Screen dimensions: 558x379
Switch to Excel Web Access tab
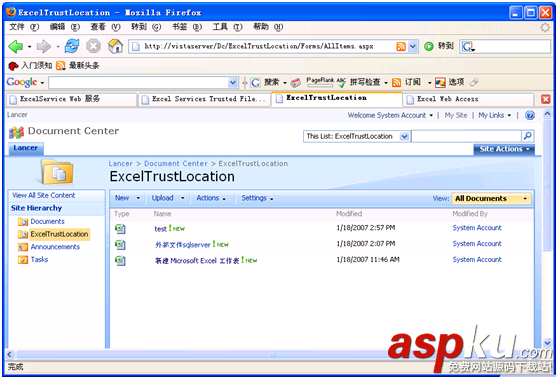click(468, 99)
